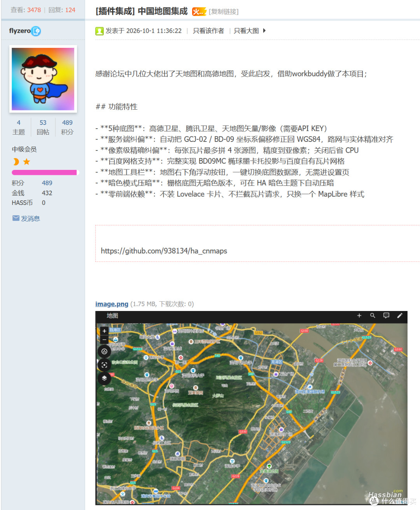This screenshot has width=420, height=510.
Task: Click the envelope icon beside 发消息
Action: [x=16, y=218]
